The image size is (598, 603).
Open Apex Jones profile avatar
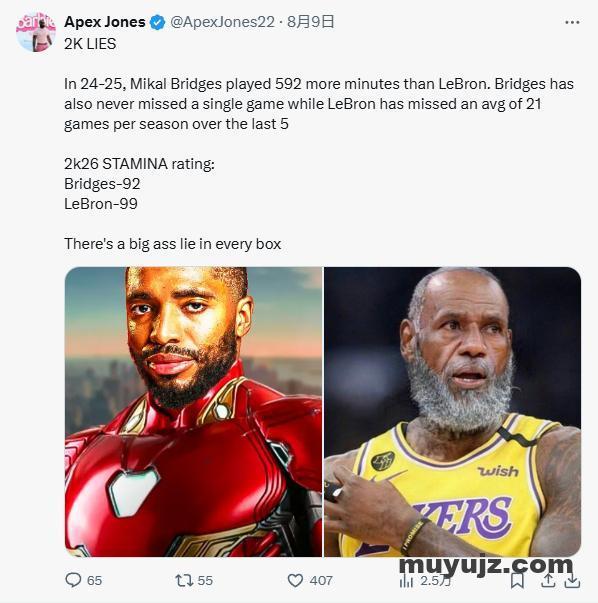point(36,33)
